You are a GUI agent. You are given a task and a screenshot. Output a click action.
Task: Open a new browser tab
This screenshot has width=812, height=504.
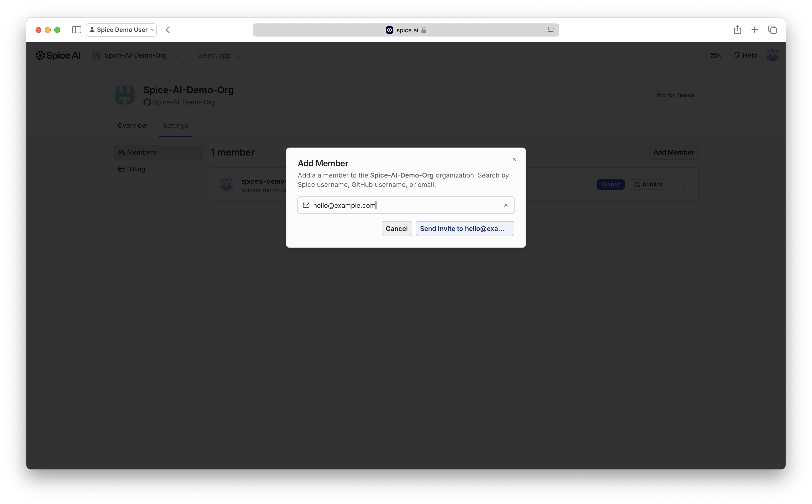click(755, 30)
